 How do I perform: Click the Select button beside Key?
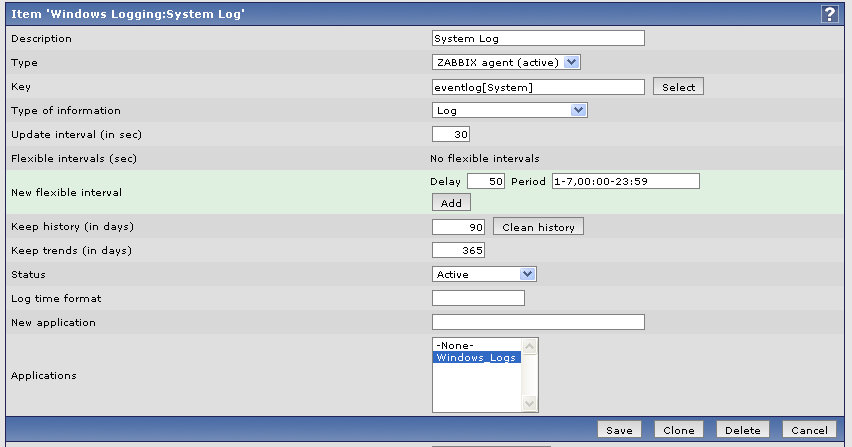(x=678, y=87)
